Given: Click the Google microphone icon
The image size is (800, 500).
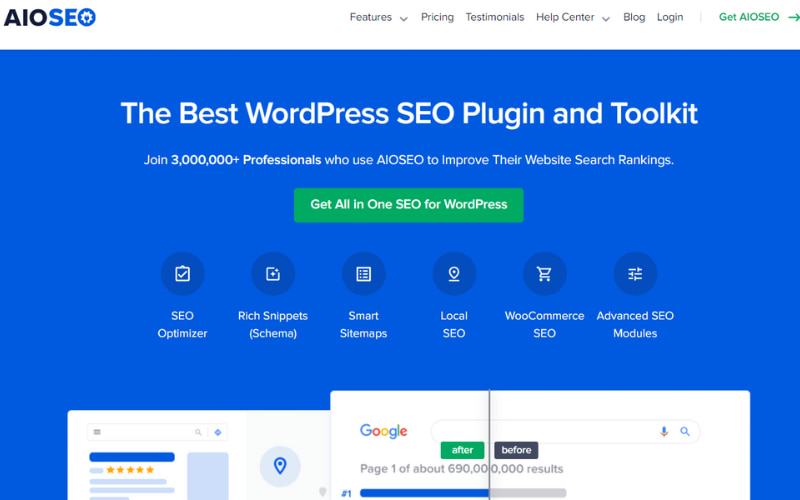Looking at the screenshot, I should pos(664,432).
